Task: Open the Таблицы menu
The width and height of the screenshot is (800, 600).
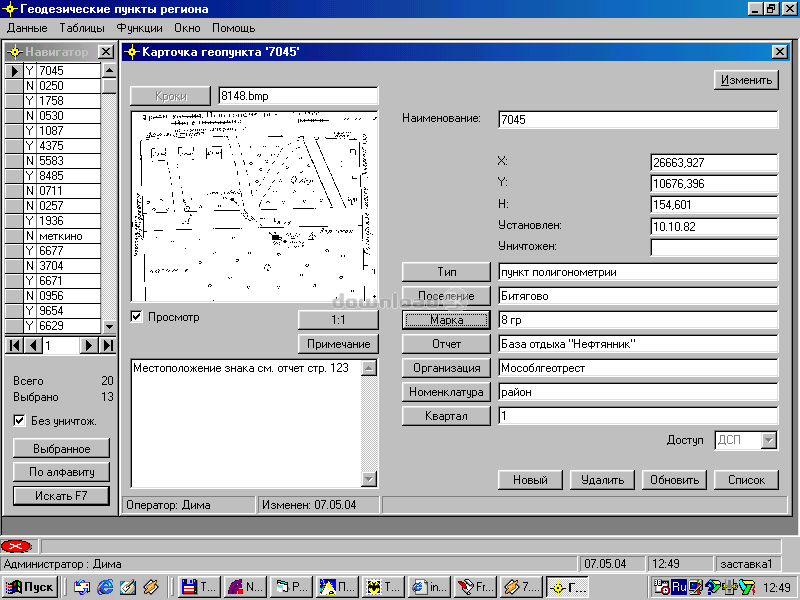Action: point(82,28)
